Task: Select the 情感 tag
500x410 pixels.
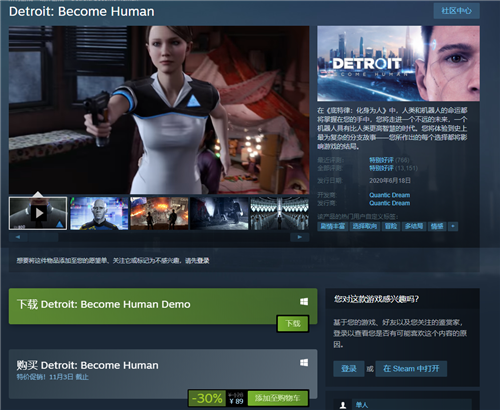Action: point(437,226)
